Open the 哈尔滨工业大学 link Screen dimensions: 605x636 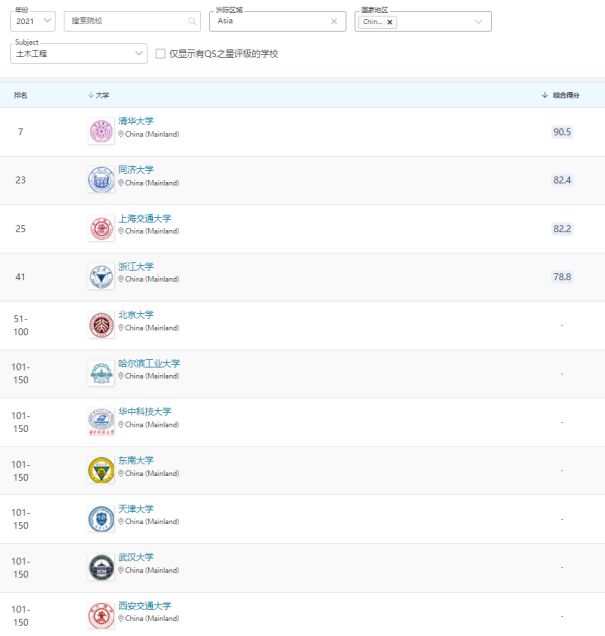[149, 363]
